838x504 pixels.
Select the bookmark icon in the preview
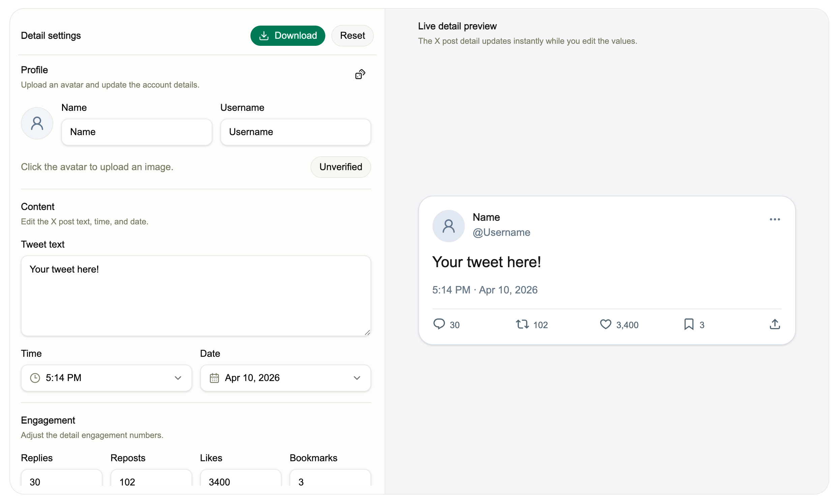(689, 324)
